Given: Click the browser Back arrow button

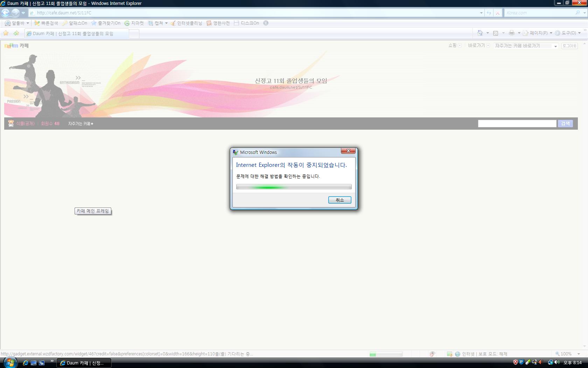Looking at the screenshot, I should click(5, 13).
